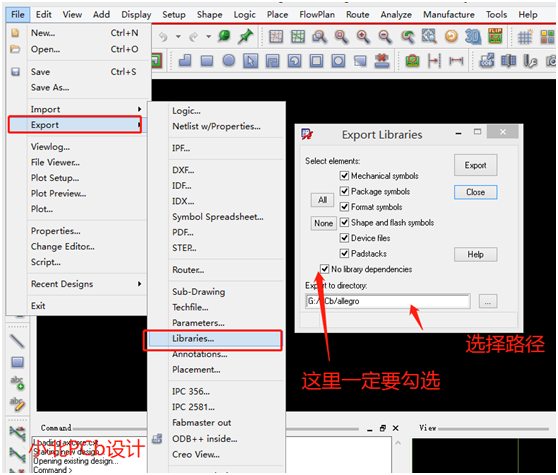Click the Undo toolbar icon

[x=163, y=37]
